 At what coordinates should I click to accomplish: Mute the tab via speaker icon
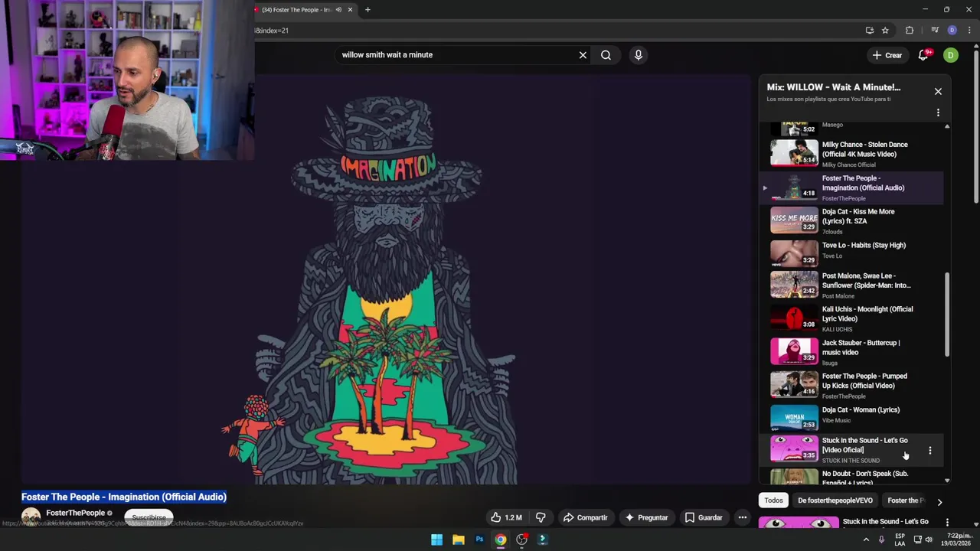338,10
